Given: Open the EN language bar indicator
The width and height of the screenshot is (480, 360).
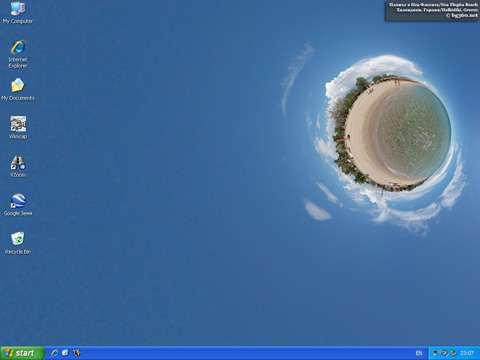Looking at the screenshot, I should [x=419, y=353].
